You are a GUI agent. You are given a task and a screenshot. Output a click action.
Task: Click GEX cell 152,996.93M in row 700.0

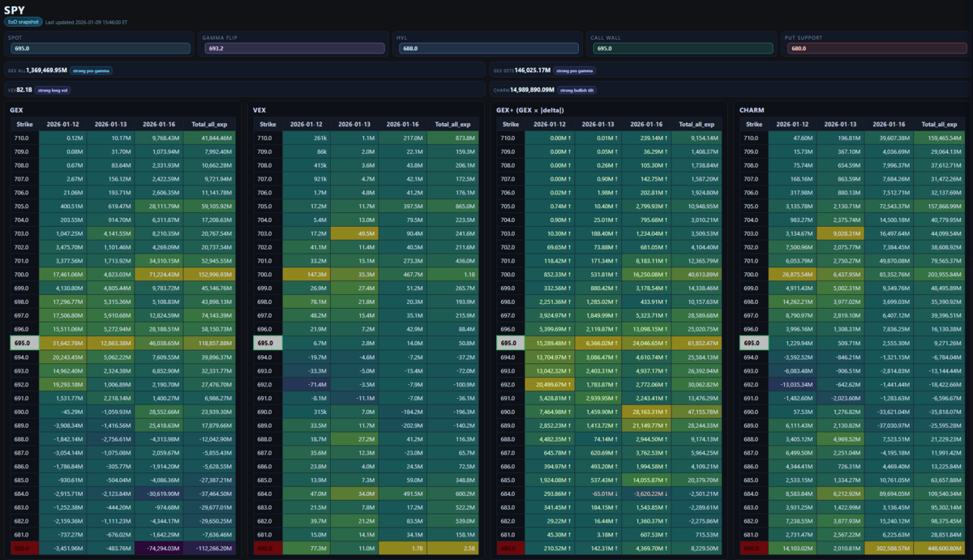[x=210, y=275]
